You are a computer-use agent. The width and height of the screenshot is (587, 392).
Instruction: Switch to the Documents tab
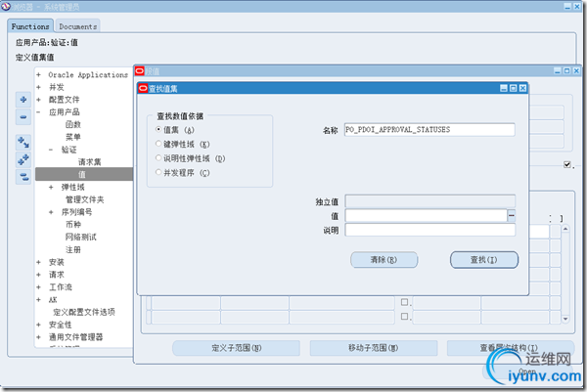(78, 26)
